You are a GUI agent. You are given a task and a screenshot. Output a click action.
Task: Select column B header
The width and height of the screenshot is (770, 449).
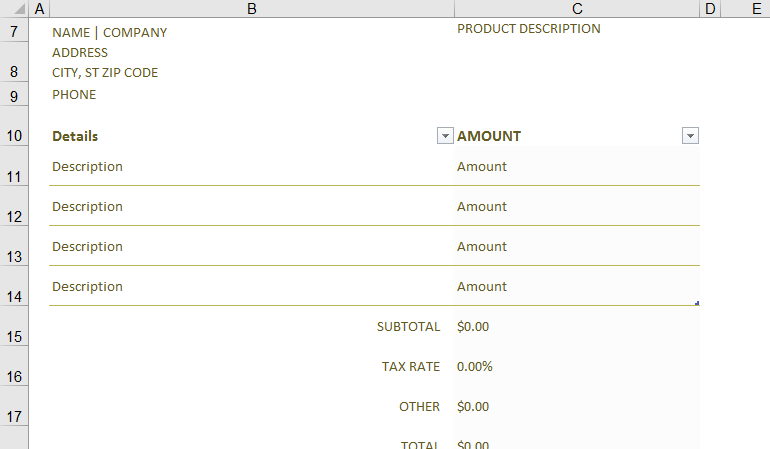coord(251,8)
